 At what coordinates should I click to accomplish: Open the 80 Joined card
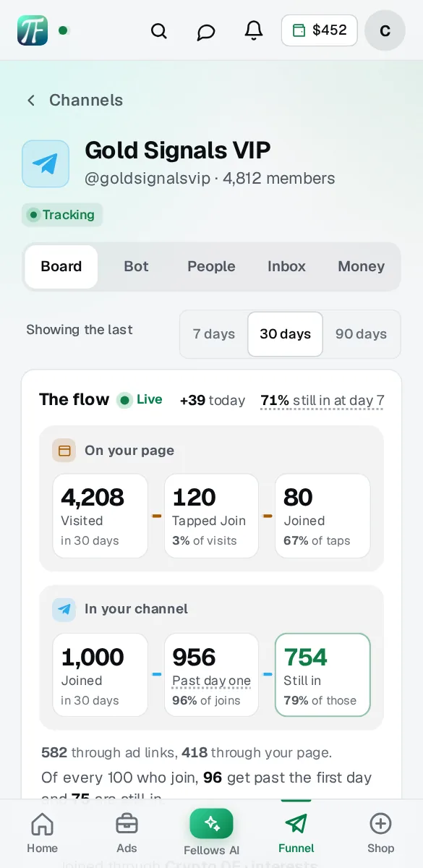tap(322, 516)
